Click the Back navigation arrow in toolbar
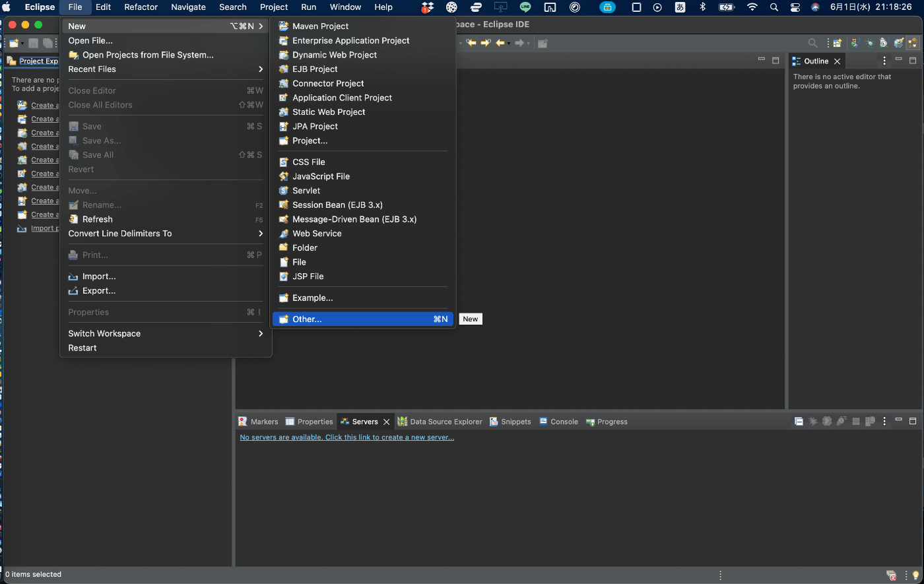 [500, 43]
